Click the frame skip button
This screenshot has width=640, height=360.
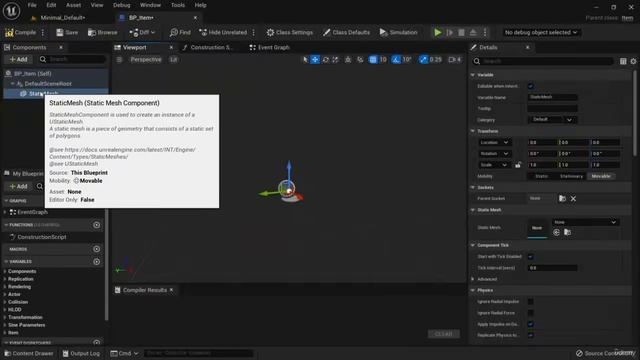click(449, 32)
